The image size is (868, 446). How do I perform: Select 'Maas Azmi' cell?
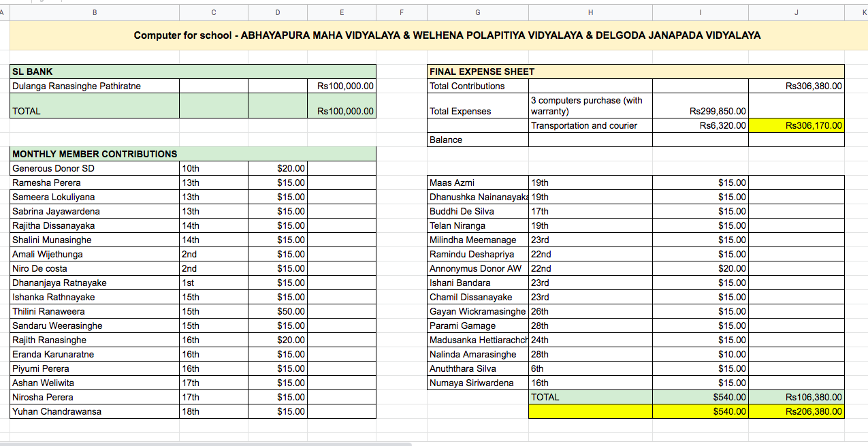point(478,182)
